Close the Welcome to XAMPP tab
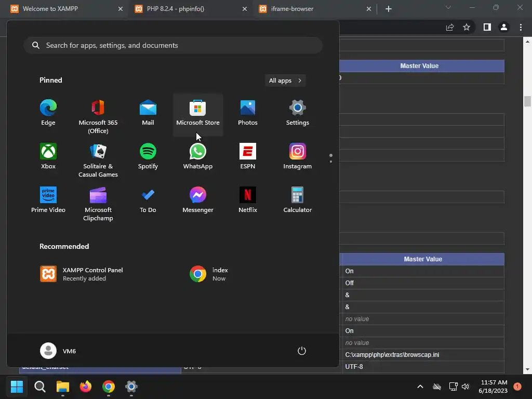The height and width of the screenshot is (399, 532). point(121,9)
